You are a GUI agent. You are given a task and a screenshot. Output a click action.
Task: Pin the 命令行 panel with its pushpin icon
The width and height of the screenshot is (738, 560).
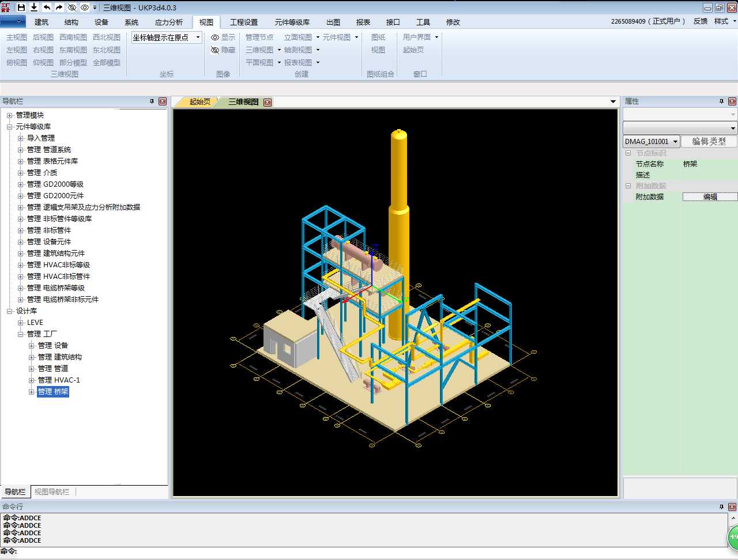721,507
